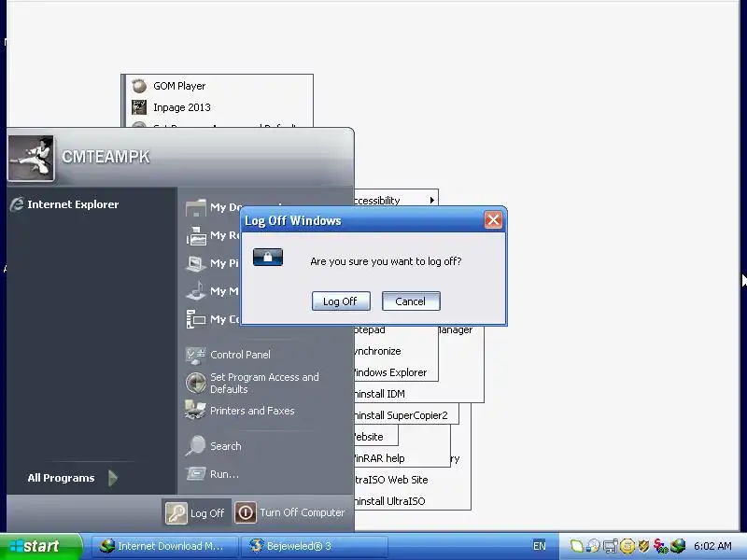
Task: Click the lock icon in the dialog
Action: point(268,258)
